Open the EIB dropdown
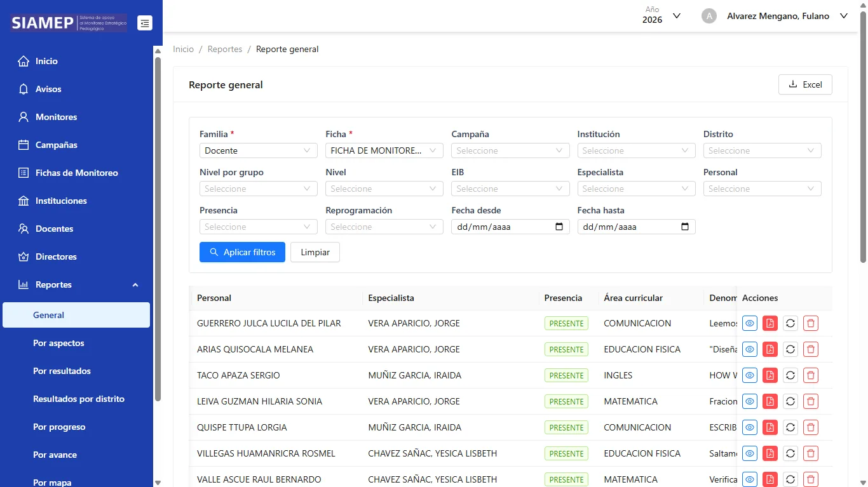Viewport: 868px width, 487px height. point(510,189)
